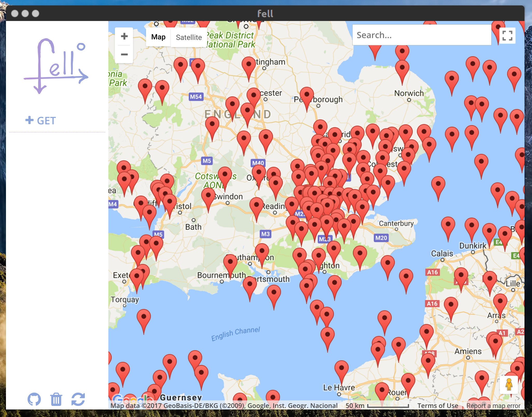Click the zoom out minus button
The width and height of the screenshot is (532, 417).
[x=124, y=54]
